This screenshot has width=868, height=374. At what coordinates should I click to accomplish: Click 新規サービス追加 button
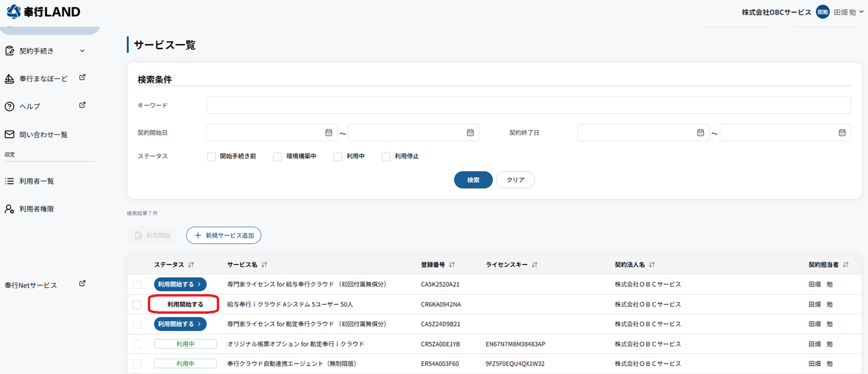223,235
